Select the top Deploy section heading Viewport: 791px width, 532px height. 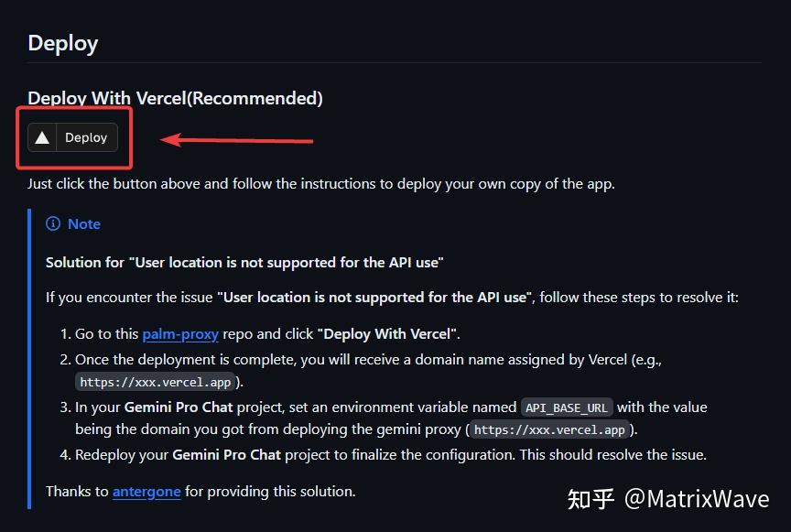[x=63, y=44]
